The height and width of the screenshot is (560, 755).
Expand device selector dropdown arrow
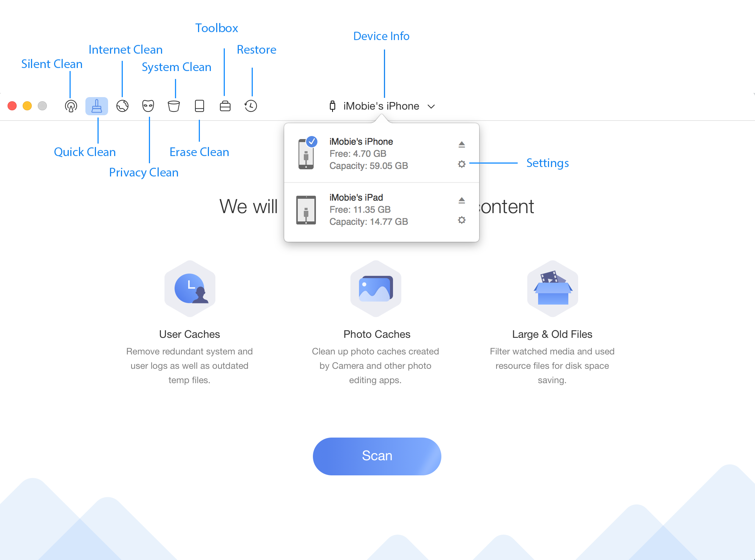433,107
